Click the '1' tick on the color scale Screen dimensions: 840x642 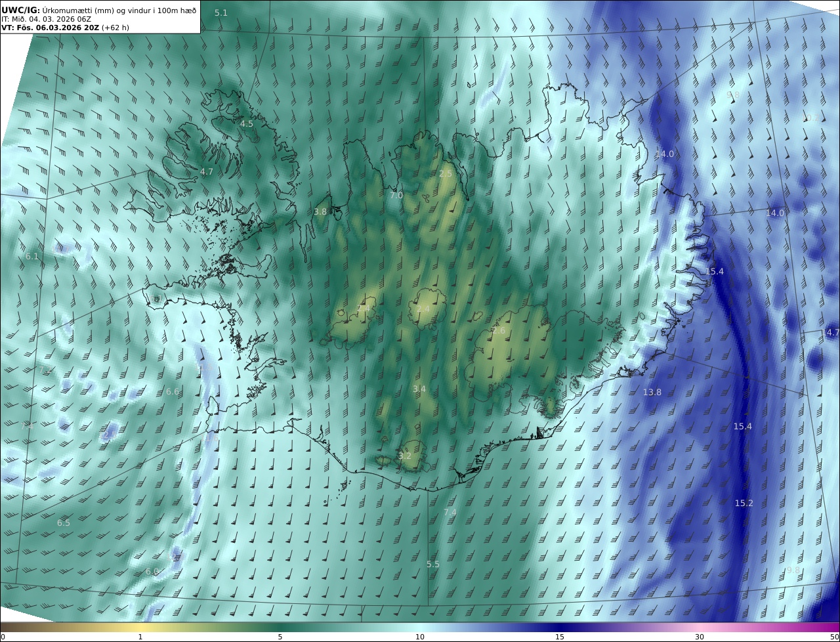tap(140, 637)
